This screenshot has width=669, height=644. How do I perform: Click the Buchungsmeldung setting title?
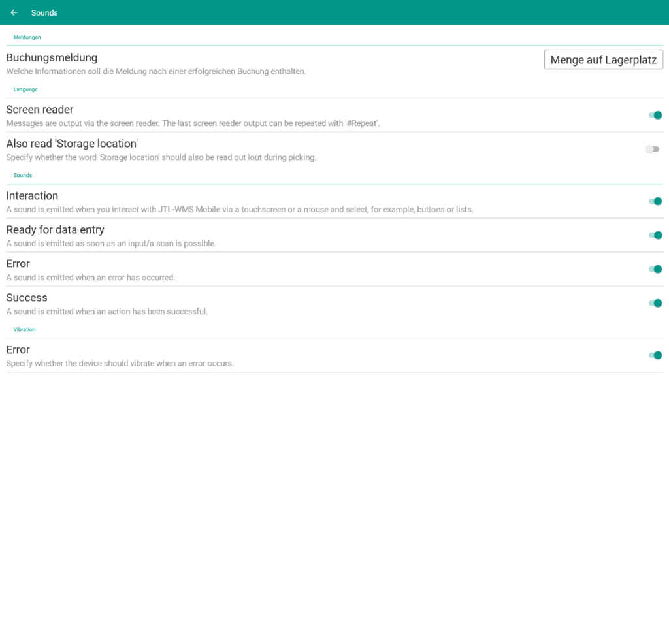[x=52, y=57]
